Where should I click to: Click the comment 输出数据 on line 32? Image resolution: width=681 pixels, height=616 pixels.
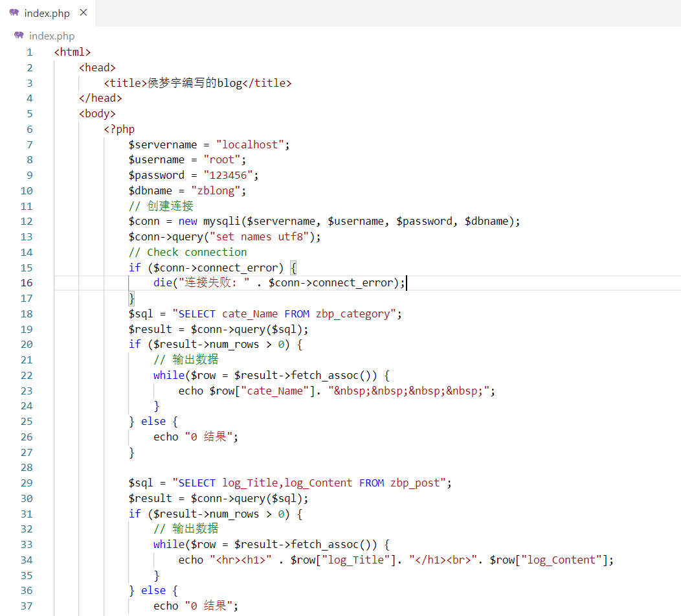(x=186, y=529)
